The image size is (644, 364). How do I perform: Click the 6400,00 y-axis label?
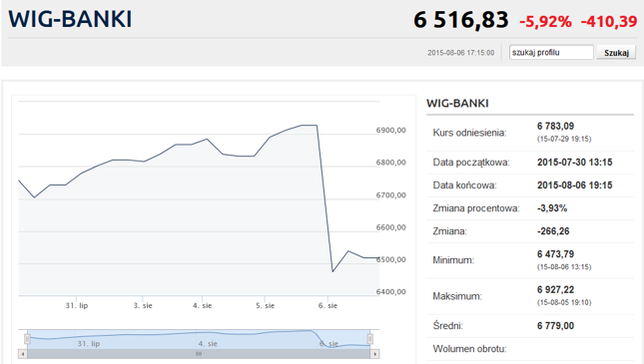(x=391, y=292)
